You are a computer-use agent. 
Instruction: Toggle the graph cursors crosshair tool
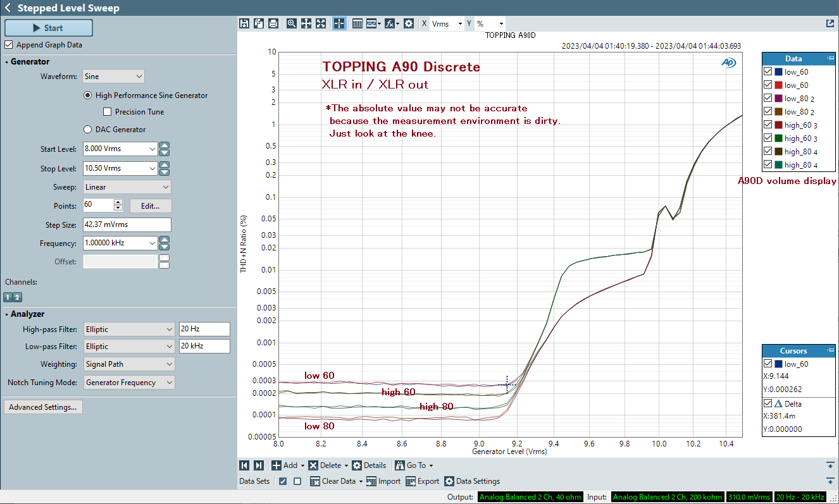click(x=339, y=23)
